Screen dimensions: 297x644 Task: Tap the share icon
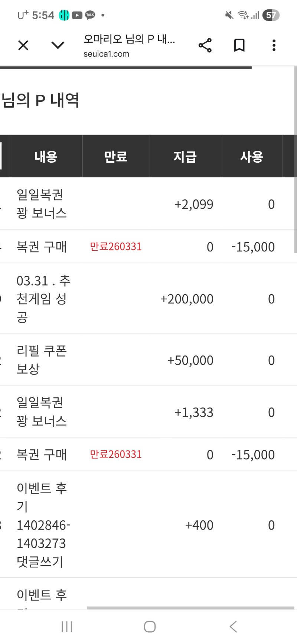205,45
